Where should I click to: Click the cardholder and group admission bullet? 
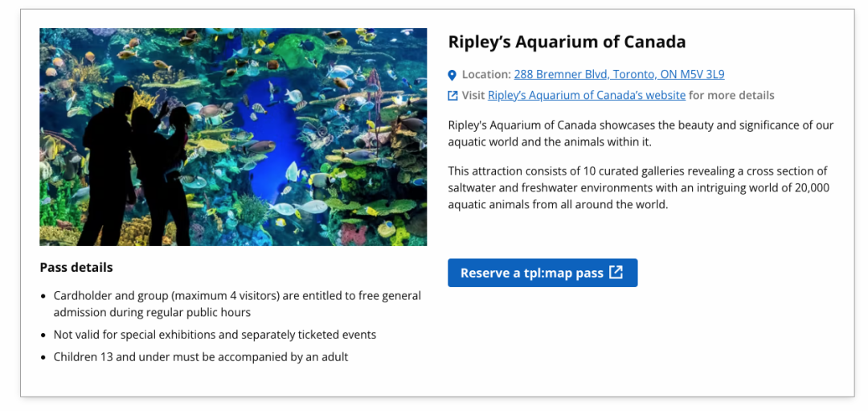point(237,304)
